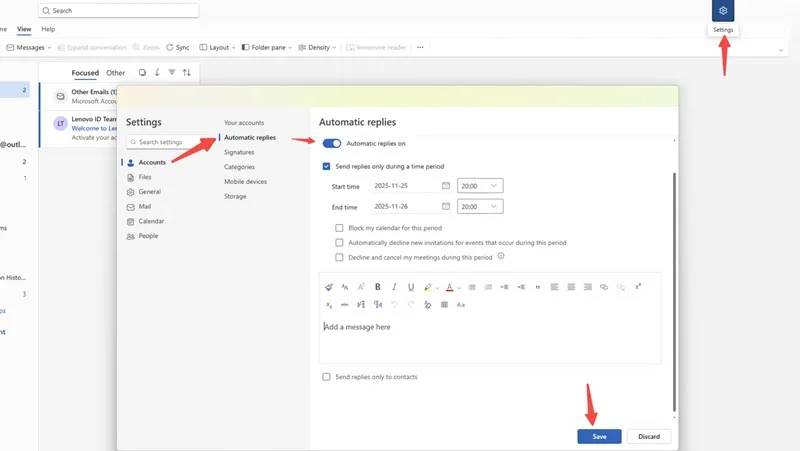Switch to the Focused inbox tab
Screen dimensions: 800x451
pyautogui.click(x=85, y=73)
